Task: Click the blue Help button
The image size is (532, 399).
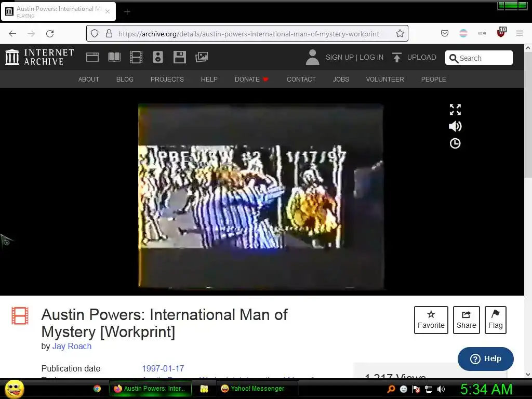Action: (x=486, y=358)
